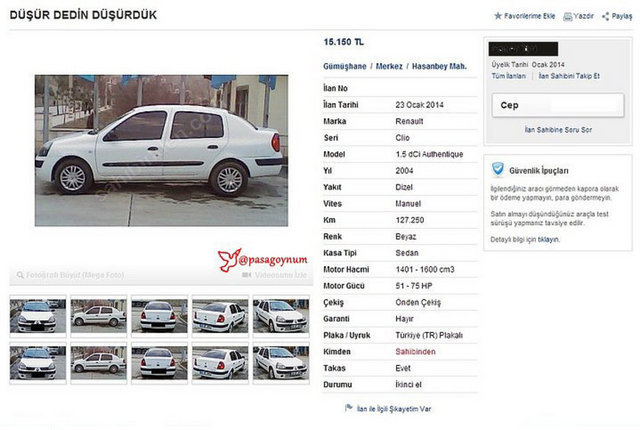Click the Favorilerime Ekle star icon
The height and width of the screenshot is (430, 640).
[498, 16]
